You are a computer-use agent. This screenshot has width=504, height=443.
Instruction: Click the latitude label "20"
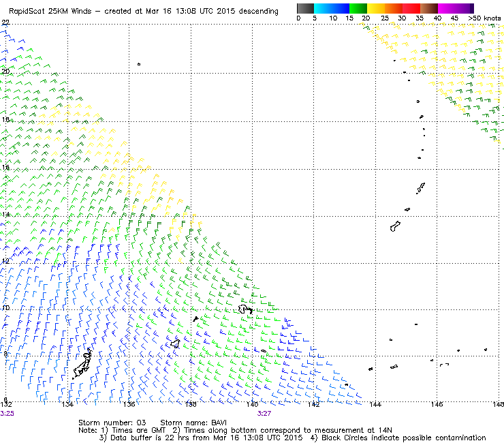(5, 71)
